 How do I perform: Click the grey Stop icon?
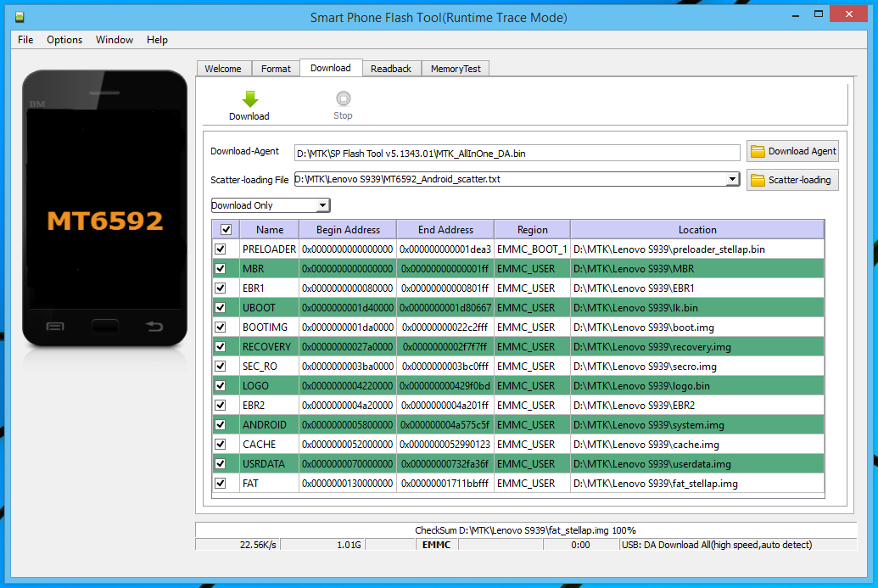(x=344, y=98)
